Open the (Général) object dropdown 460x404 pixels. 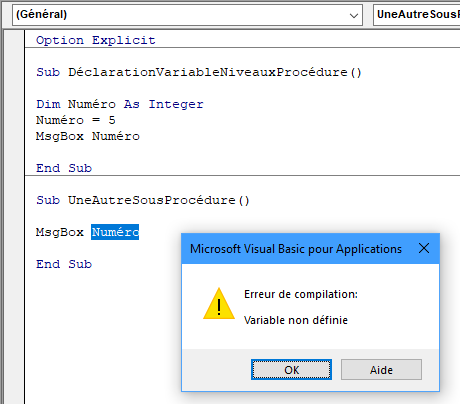[x=187, y=15]
